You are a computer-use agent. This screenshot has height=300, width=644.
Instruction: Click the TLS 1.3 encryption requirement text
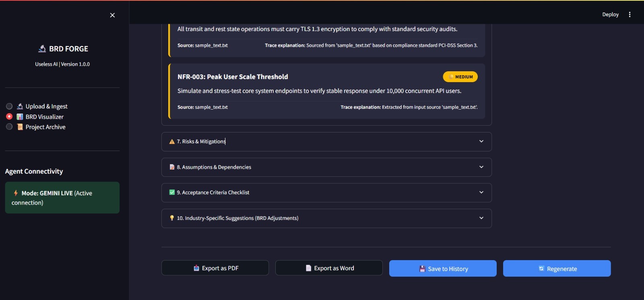(317, 29)
